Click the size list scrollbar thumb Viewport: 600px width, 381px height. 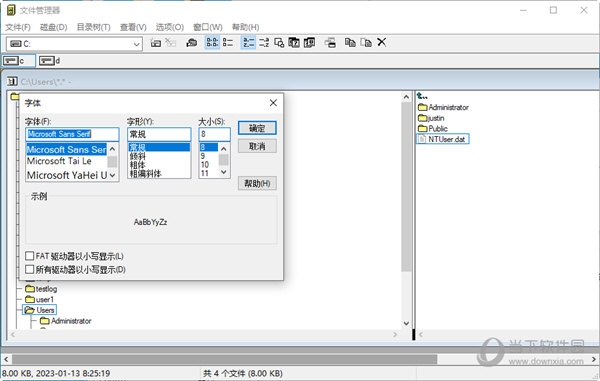224,160
